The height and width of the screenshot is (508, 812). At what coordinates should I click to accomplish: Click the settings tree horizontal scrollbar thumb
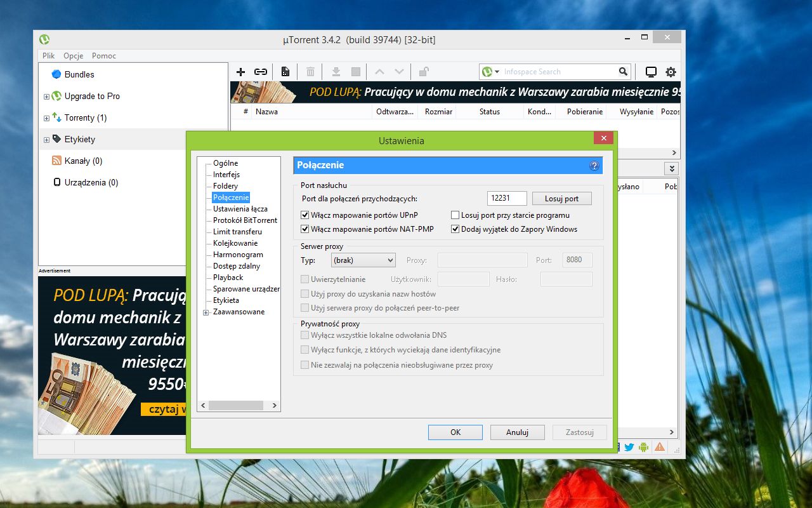(x=235, y=405)
